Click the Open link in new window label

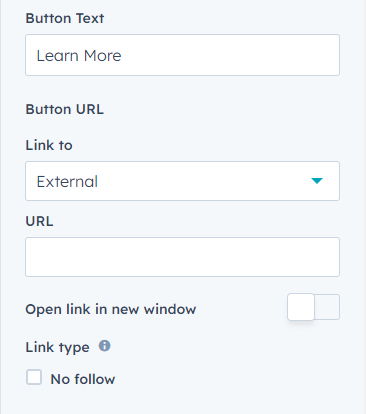(111, 309)
